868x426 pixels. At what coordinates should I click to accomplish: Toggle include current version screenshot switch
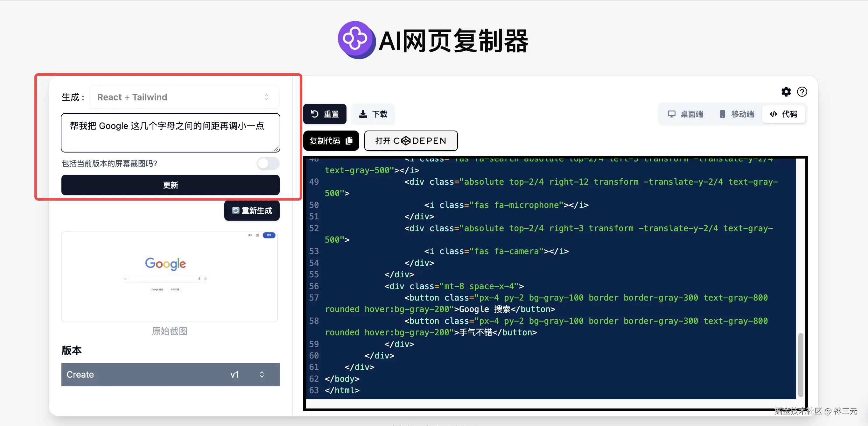pos(268,164)
